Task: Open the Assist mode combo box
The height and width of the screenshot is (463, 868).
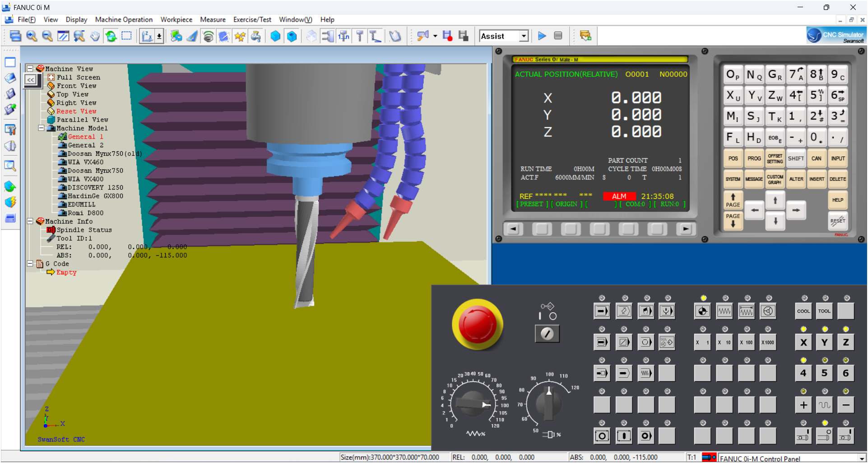Action: pyautogui.click(x=504, y=36)
